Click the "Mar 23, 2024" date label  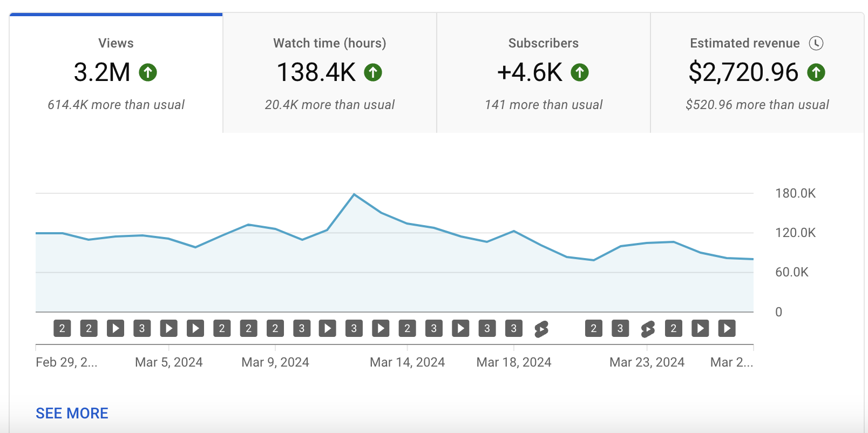point(647,362)
